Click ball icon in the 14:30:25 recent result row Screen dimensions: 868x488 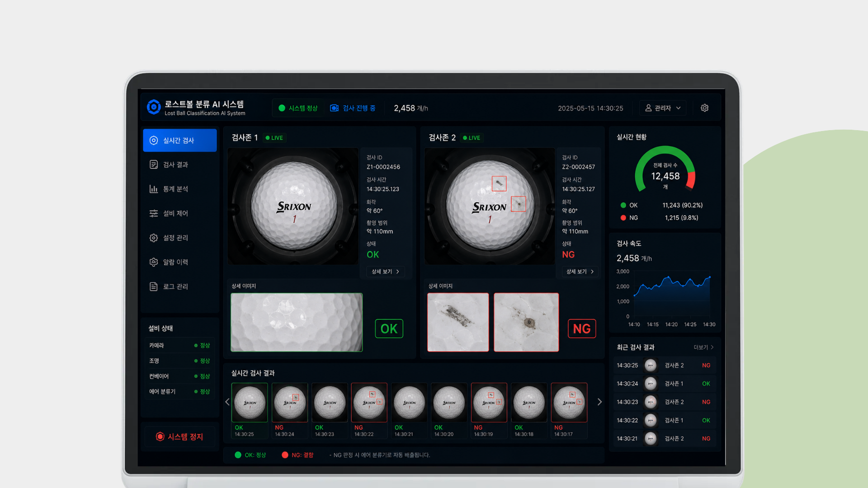[651, 365]
